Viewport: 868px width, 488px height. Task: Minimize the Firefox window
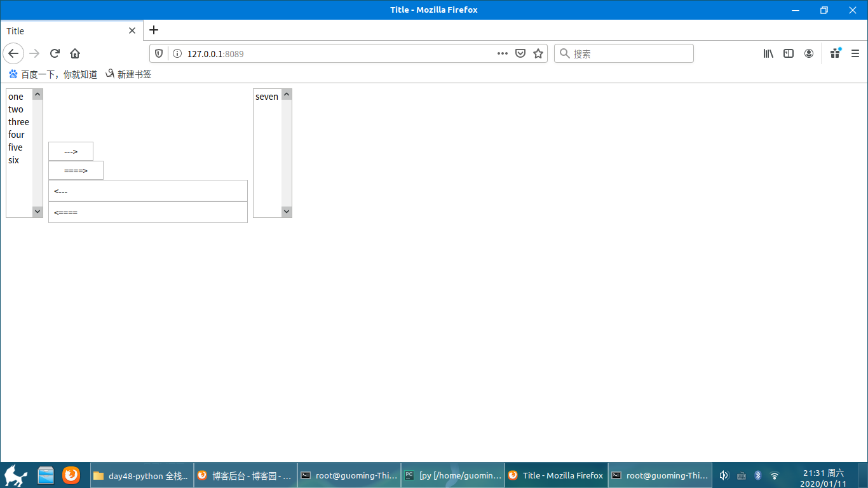click(x=795, y=10)
